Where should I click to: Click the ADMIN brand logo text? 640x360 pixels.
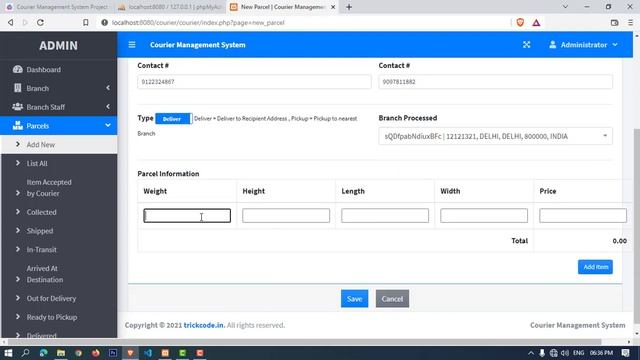tap(58, 45)
